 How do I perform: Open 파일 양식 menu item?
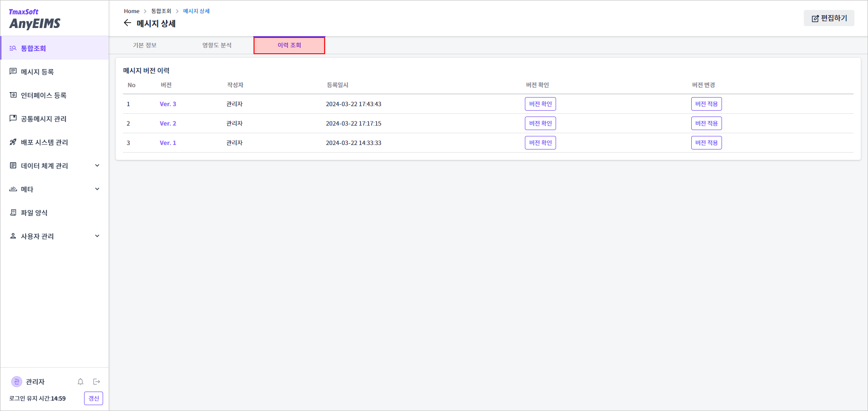[x=54, y=212]
